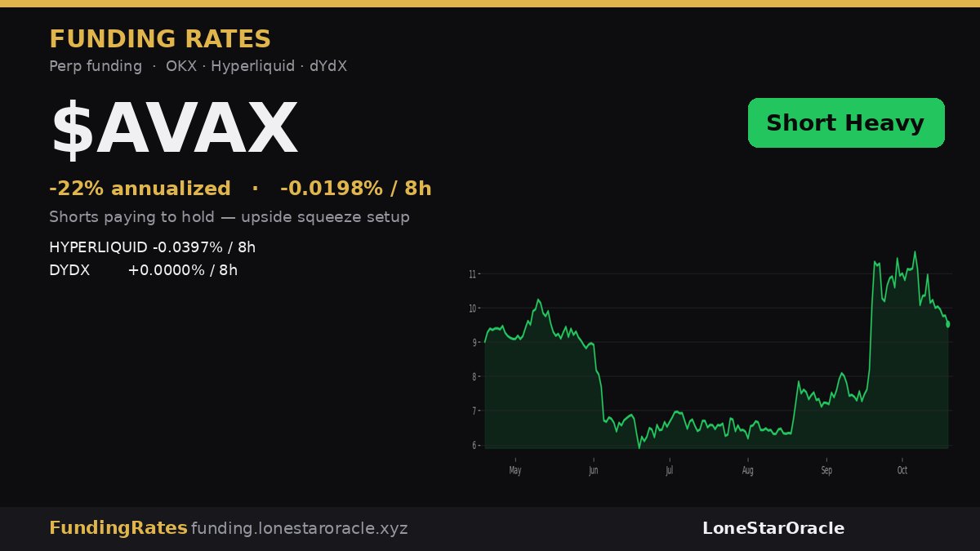Click the DYDX +0.0000% / 8h row
The image size is (980, 551).
coord(143,270)
